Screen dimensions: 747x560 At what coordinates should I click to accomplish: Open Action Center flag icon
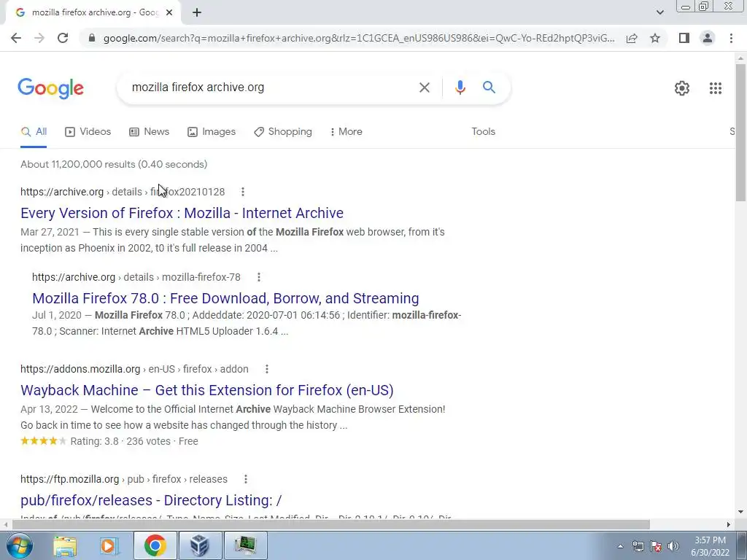pos(656,546)
